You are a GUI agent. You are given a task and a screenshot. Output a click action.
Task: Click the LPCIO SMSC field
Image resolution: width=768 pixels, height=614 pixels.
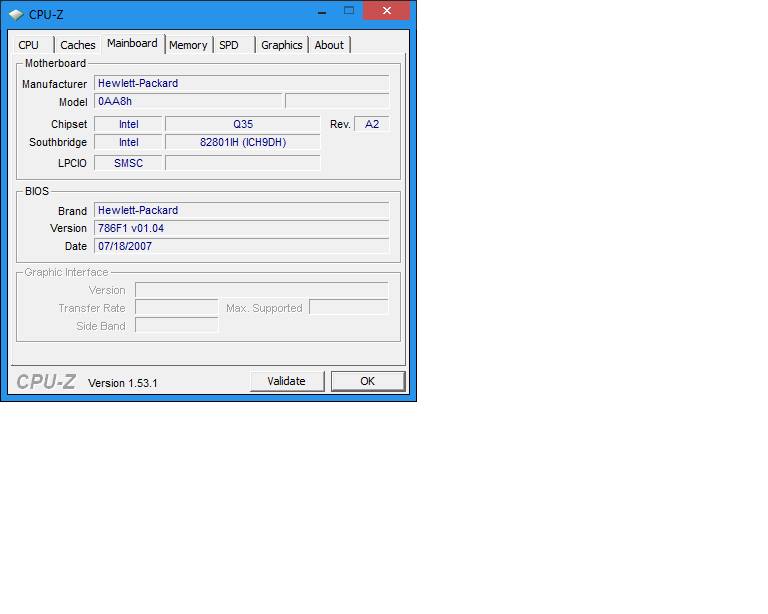[128, 163]
